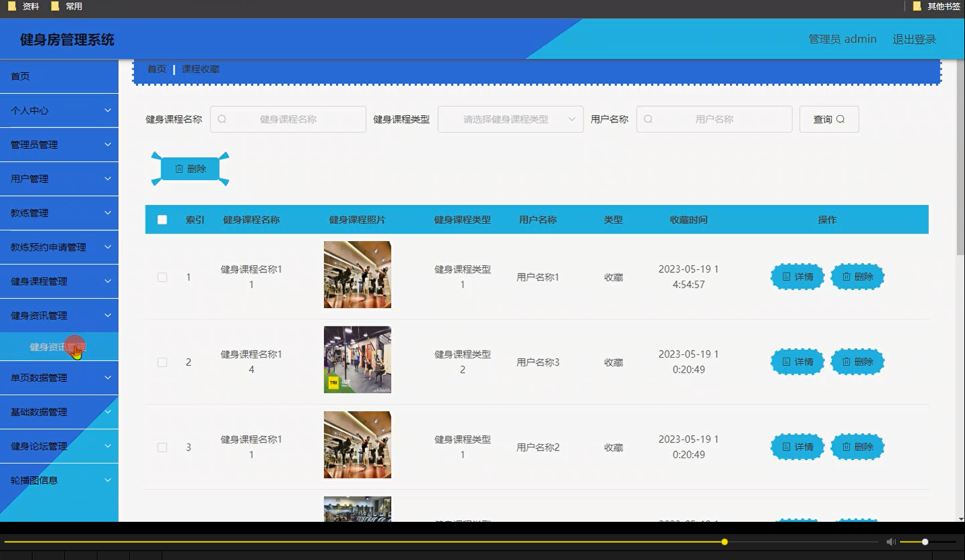Expand the 教练管理 sidebar menu
This screenshot has height=560, width=965.
59,213
